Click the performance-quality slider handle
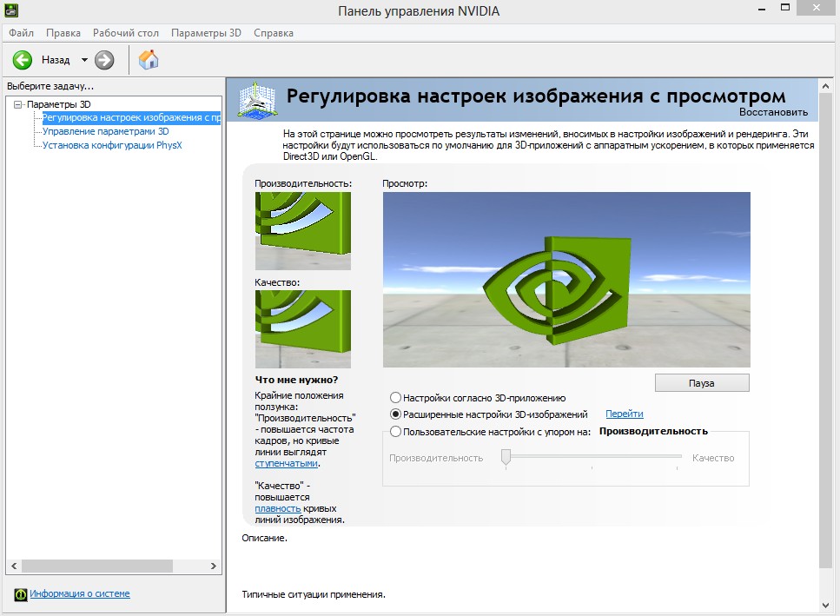The height and width of the screenshot is (616, 840). pyautogui.click(x=506, y=458)
